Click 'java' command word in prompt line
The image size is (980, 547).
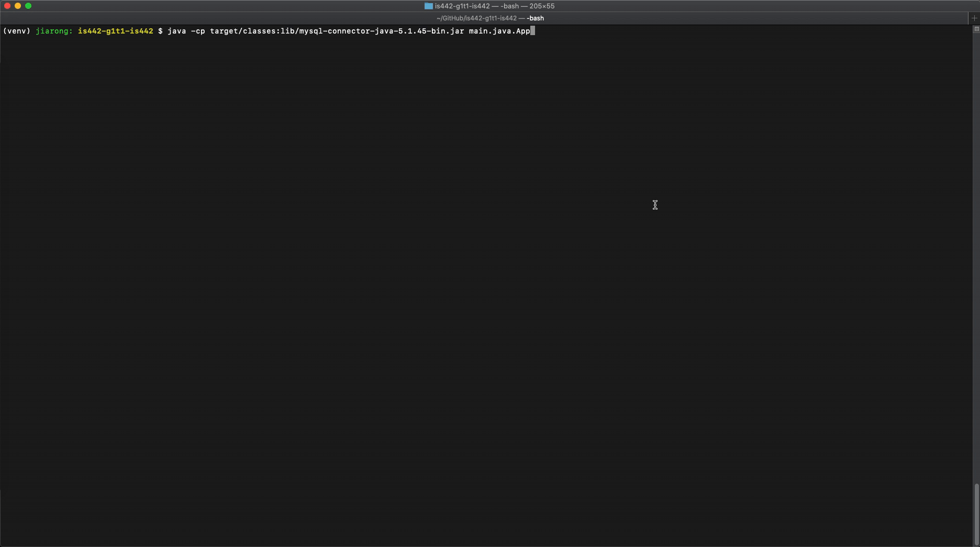pyautogui.click(x=177, y=31)
